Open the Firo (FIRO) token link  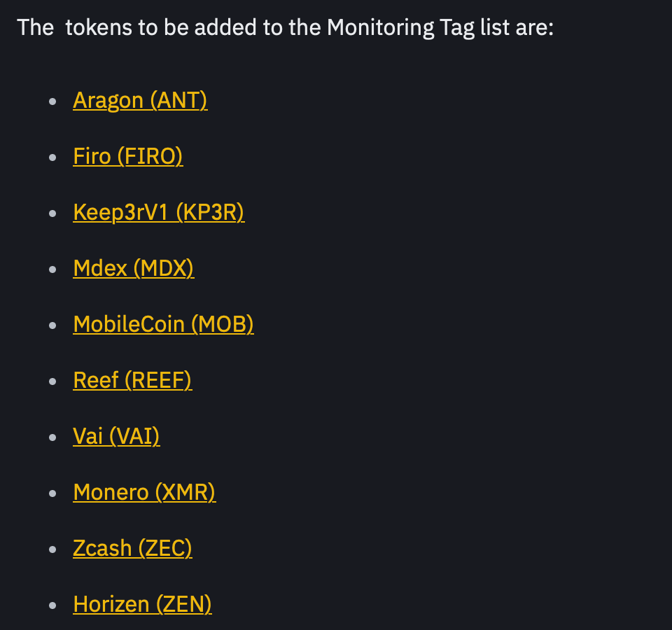pyautogui.click(x=128, y=156)
